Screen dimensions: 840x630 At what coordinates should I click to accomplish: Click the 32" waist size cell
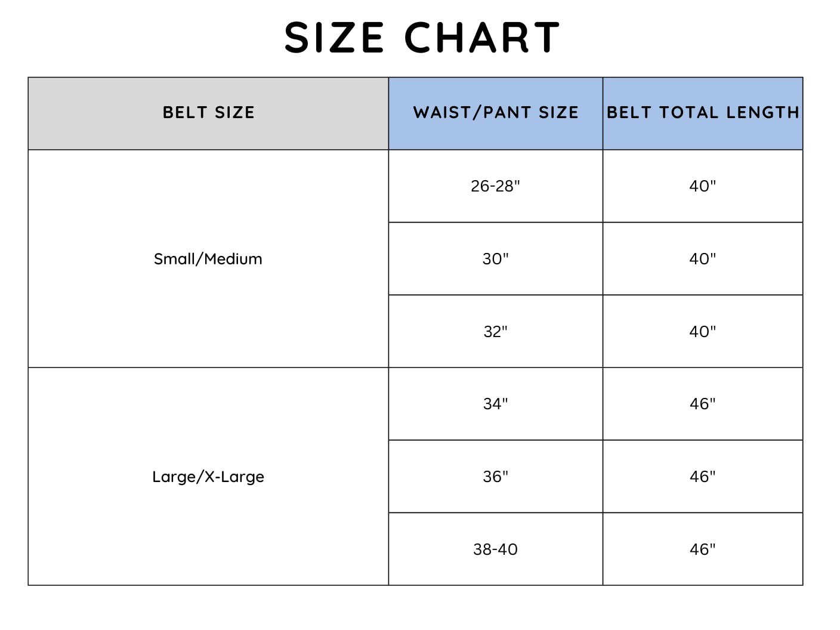tap(495, 332)
